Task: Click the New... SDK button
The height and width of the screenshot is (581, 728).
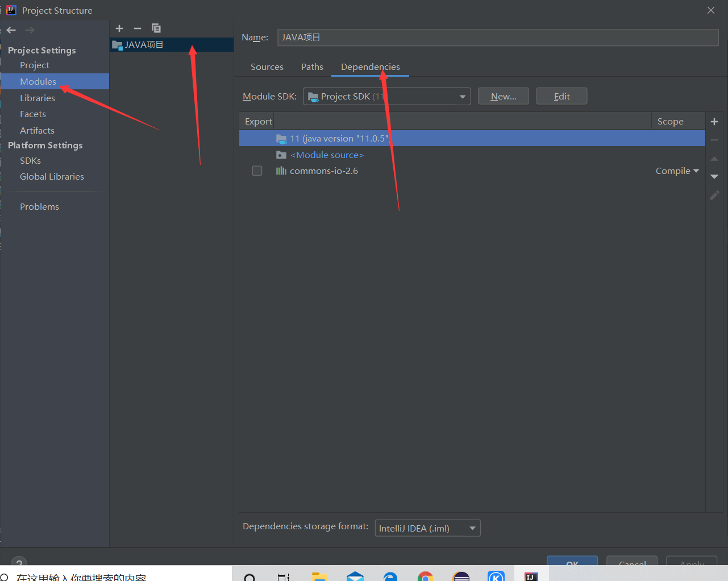Action: [x=504, y=96]
